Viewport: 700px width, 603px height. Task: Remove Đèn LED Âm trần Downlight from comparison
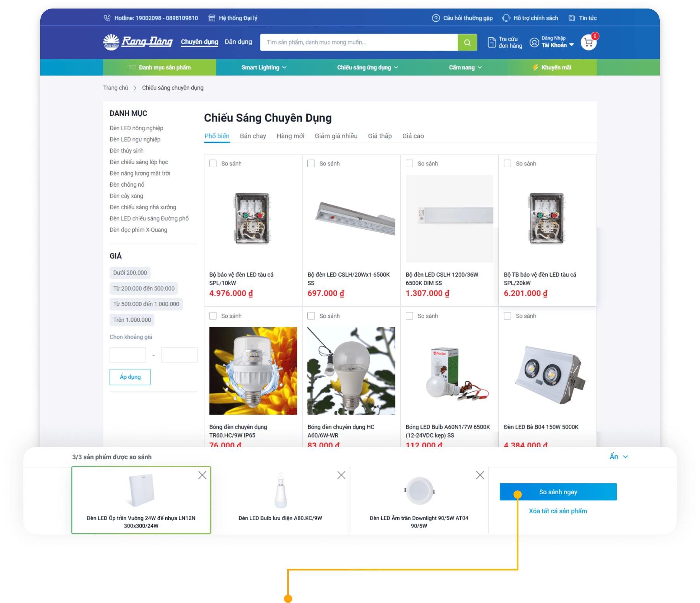(x=480, y=475)
